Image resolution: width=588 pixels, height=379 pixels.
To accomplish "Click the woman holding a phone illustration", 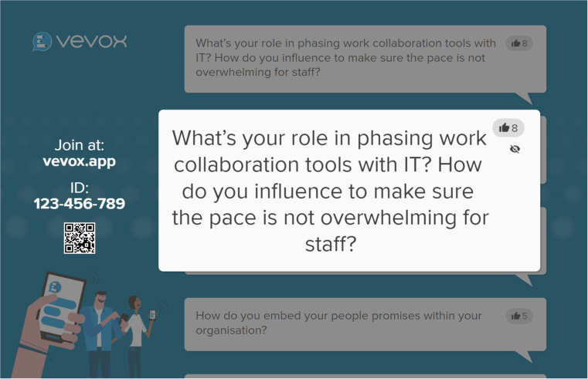I will tap(137, 332).
